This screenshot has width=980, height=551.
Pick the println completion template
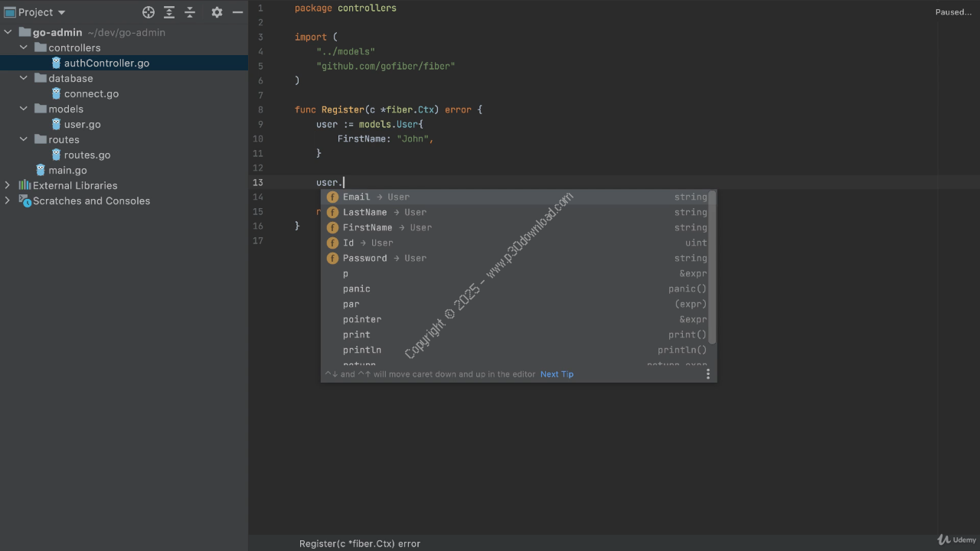click(361, 350)
